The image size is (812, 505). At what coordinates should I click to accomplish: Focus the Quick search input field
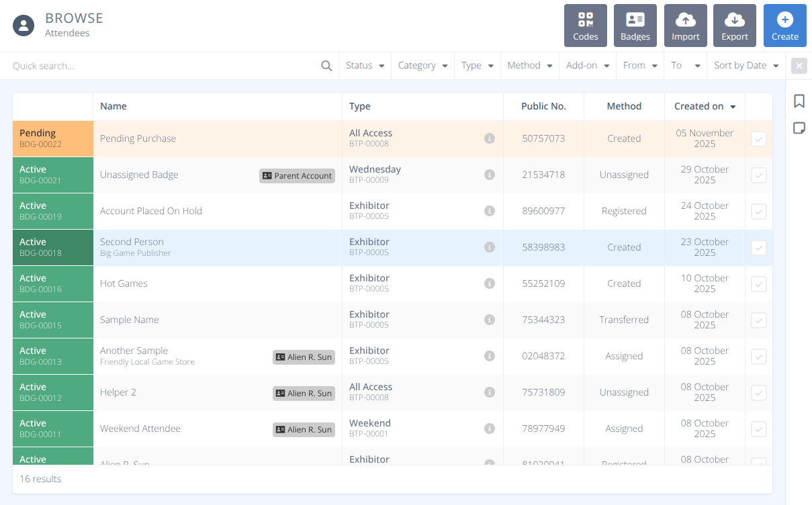[161, 66]
